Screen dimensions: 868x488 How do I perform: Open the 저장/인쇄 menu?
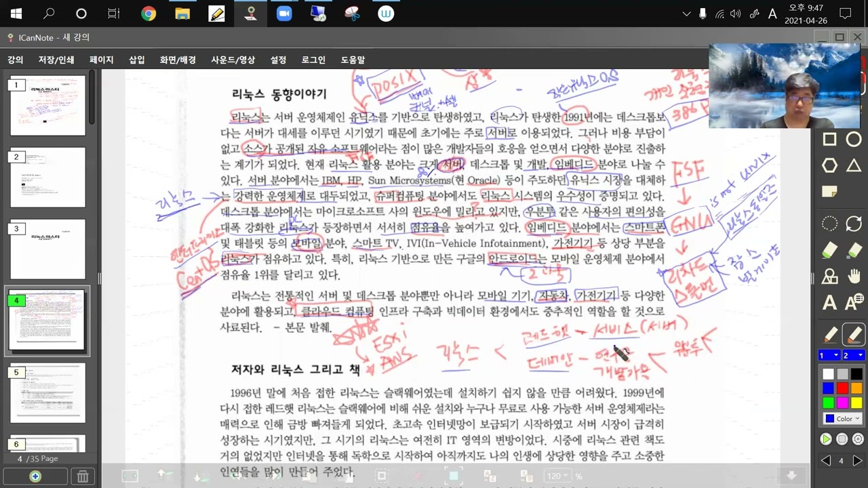pos(56,60)
